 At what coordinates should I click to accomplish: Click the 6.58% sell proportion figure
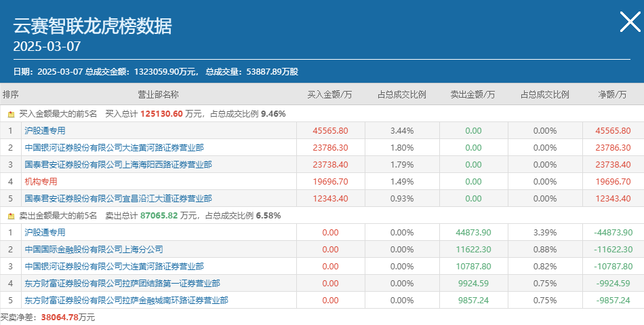click(x=268, y=216)
